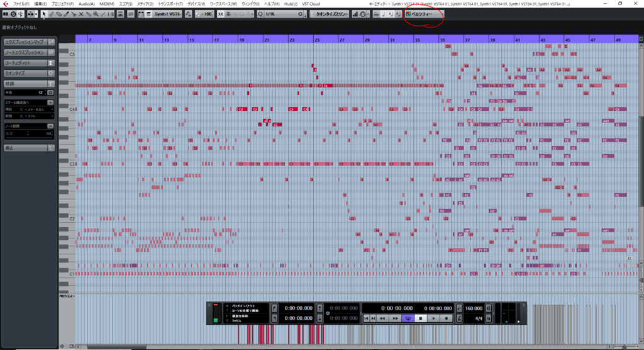
Task: Toggle the Snap on/off button
Action: (221, 14)
